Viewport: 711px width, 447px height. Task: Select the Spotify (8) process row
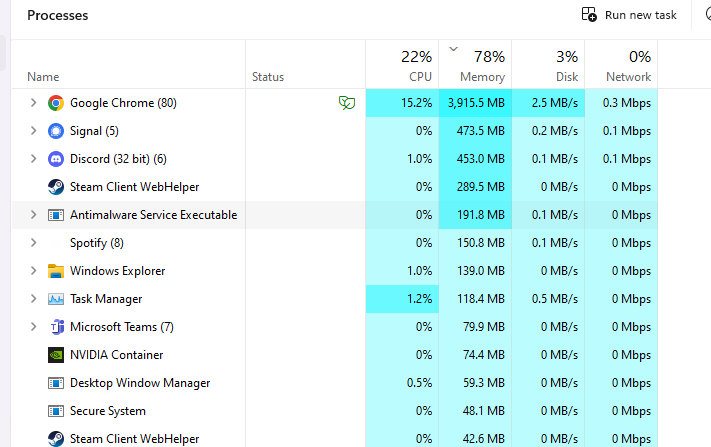335,243
